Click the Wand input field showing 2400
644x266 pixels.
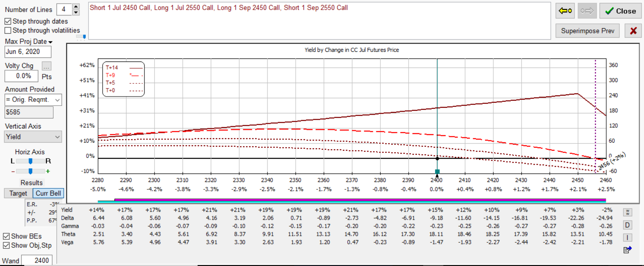(x=37, y=260)
